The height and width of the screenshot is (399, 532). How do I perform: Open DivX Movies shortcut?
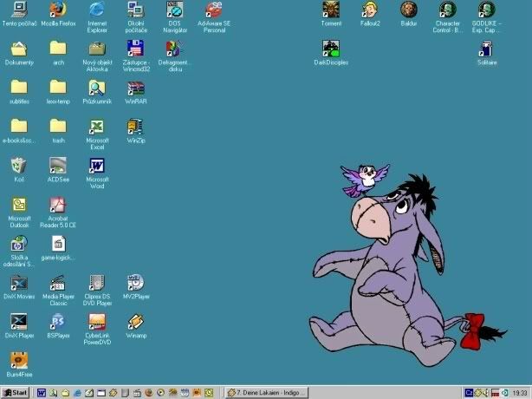[x=19, y=287]
